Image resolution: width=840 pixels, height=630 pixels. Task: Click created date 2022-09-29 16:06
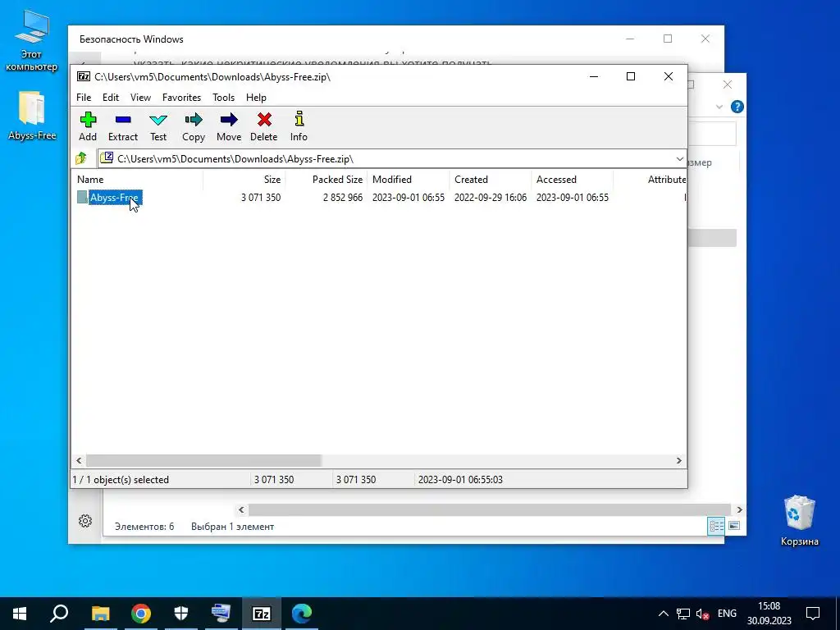[x=491, y=198]
